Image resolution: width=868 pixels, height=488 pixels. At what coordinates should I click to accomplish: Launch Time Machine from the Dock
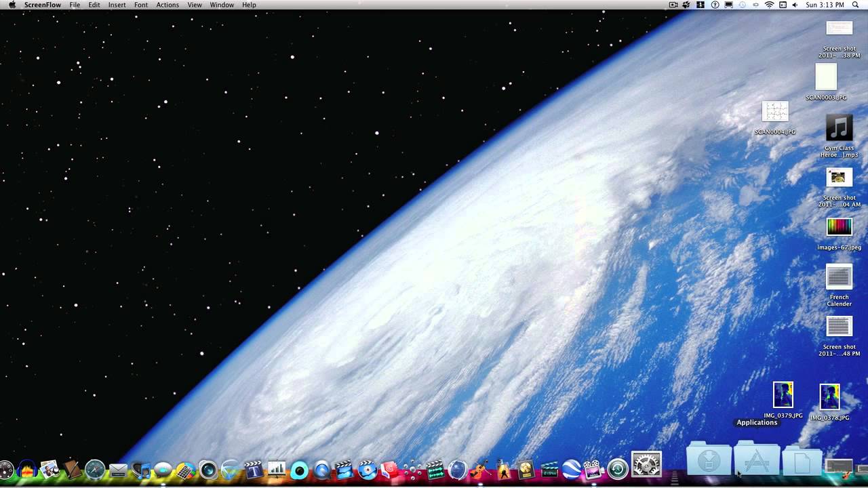click(618, 469)
